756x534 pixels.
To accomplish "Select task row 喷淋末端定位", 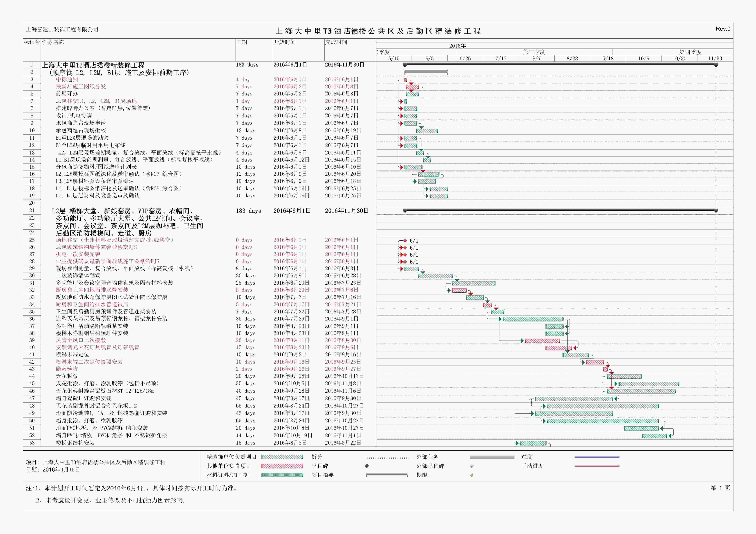I will [200, 354].
